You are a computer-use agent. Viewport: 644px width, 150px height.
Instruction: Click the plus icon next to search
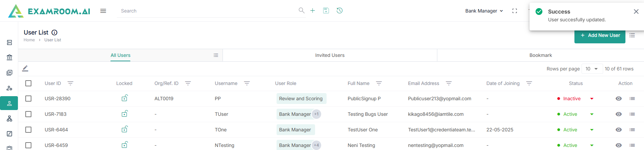click(x=313, y=11)
